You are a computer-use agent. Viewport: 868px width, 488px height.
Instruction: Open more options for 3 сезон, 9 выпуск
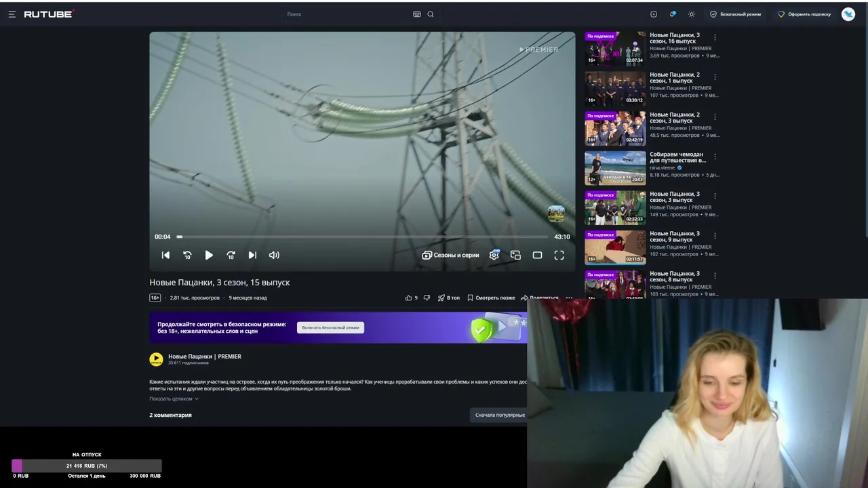click(715, 235)
